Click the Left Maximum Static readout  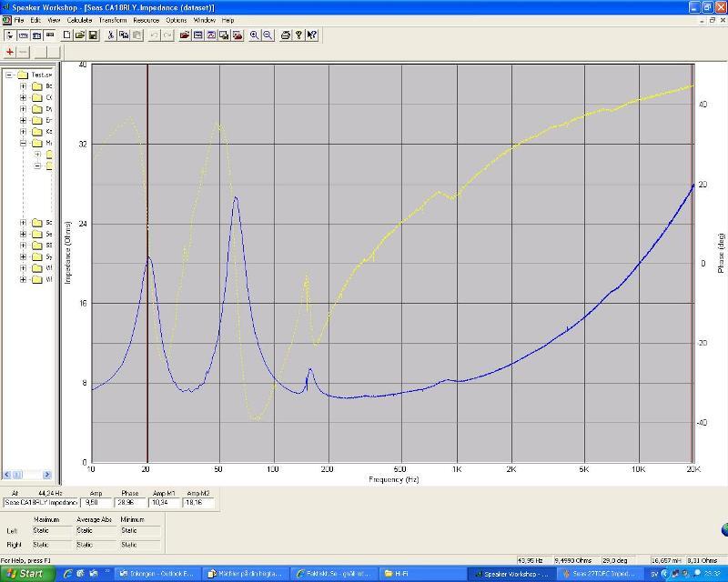[51, 530]
